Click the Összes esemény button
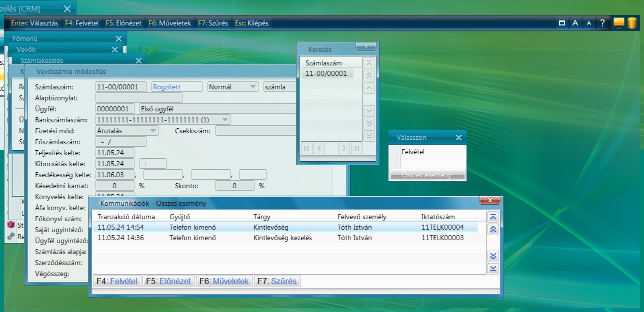Image resolution: width=644 pixels, height=312 pixels. point(426,175)
